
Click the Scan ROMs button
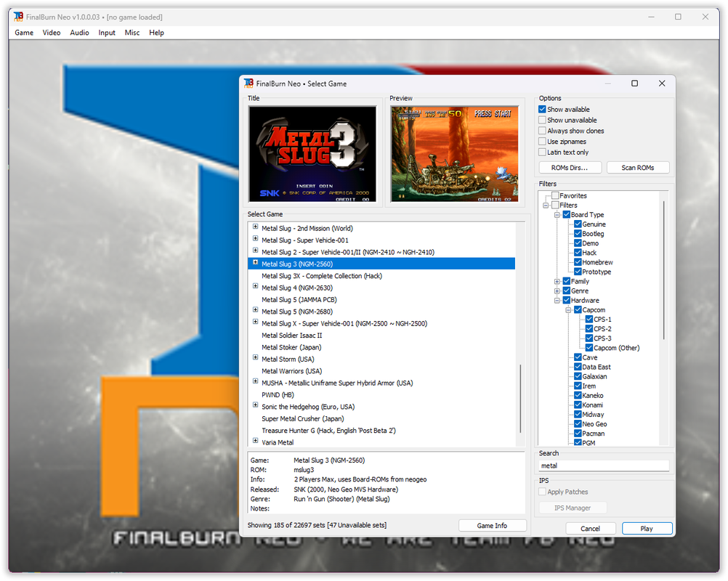(x=638, y=168)
